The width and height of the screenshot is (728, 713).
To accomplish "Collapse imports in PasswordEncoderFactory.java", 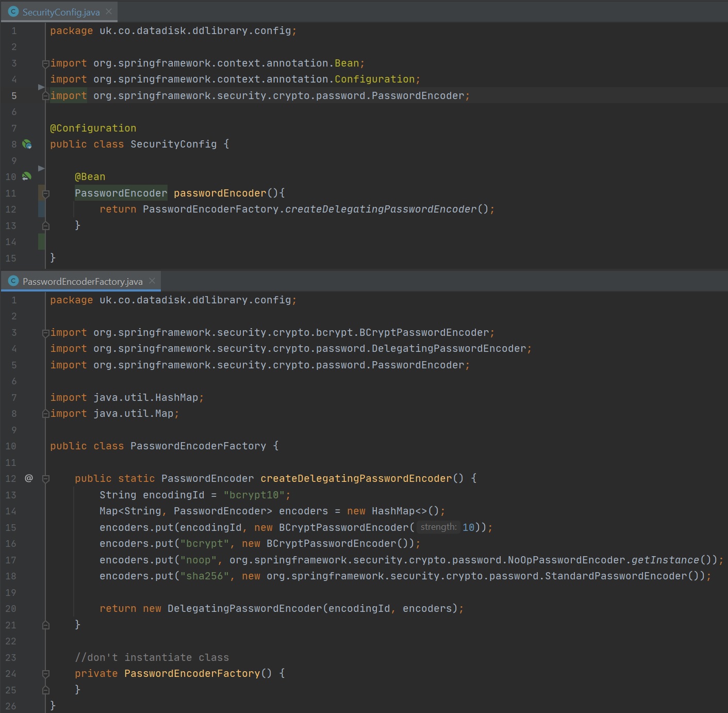I will click(x=45, y=333).
